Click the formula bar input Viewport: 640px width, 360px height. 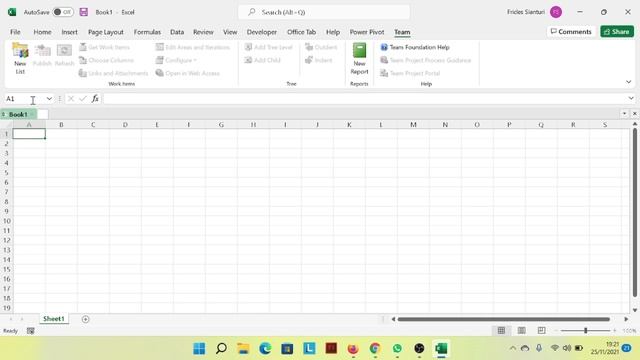(365, 99)
